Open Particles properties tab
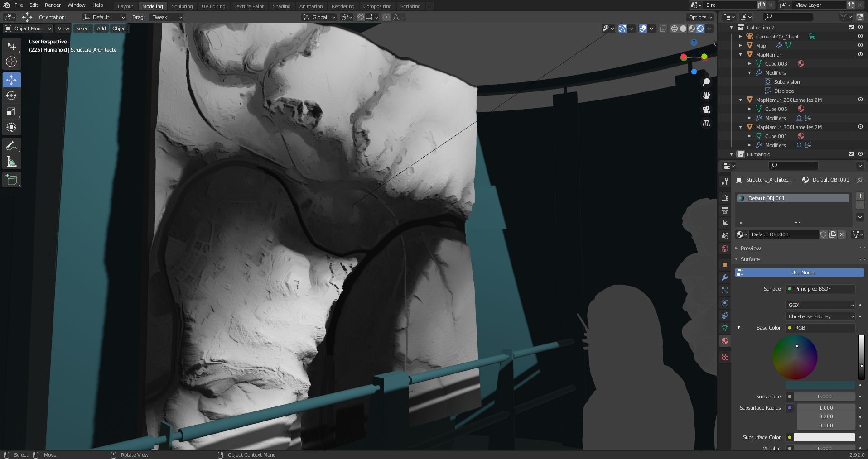Screen dimensions: 868x459 [725, 290]
